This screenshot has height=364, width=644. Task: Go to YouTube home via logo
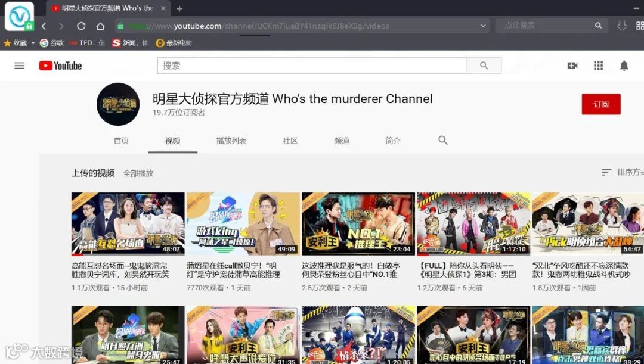[60, 66]
